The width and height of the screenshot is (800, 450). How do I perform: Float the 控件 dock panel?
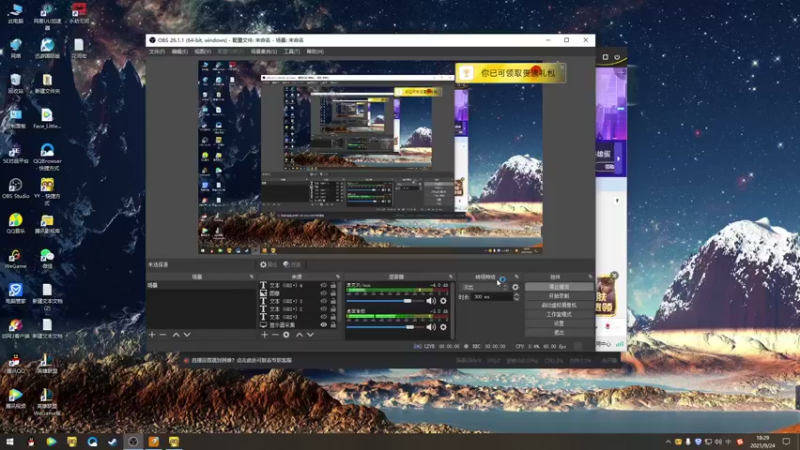point(590,277)
